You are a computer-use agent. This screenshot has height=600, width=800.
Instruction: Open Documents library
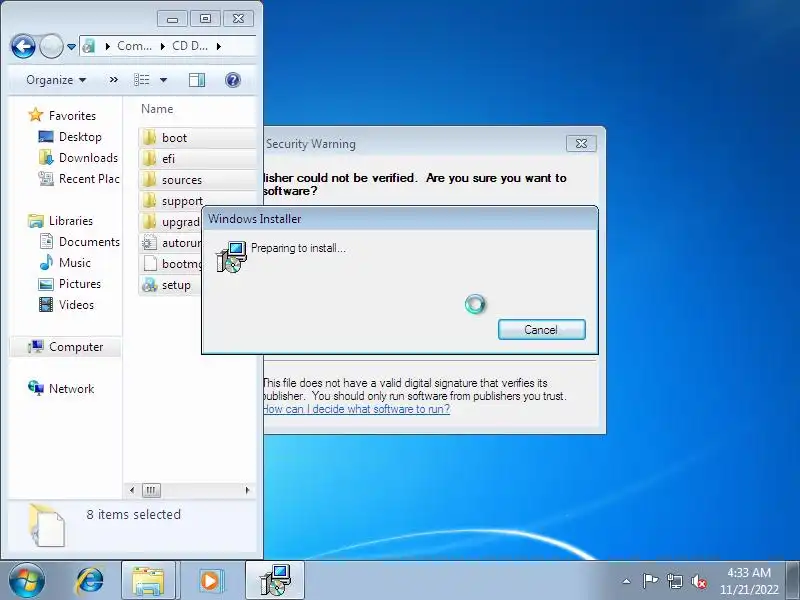80,242
